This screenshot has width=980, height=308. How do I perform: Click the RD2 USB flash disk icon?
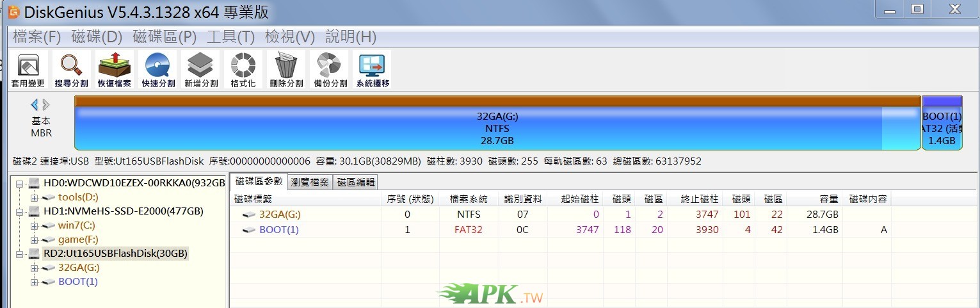point(35,254)
